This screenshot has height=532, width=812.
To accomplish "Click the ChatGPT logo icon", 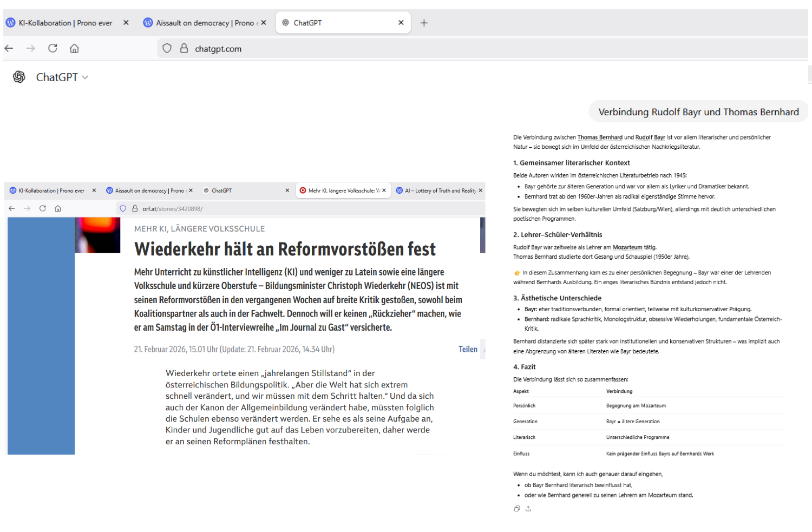I will coord(19,77).
